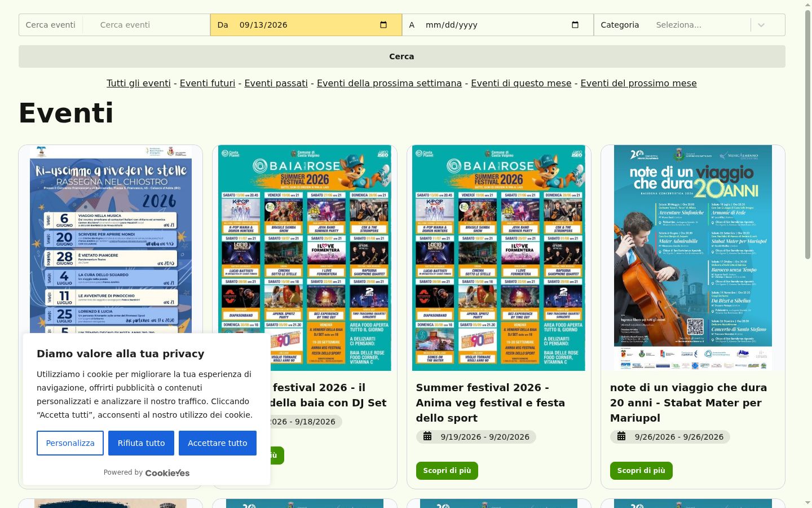812x508 pixels.
Task: Open the Eventi futuri link
Action: pyautogui.click(x=208, y=84)
